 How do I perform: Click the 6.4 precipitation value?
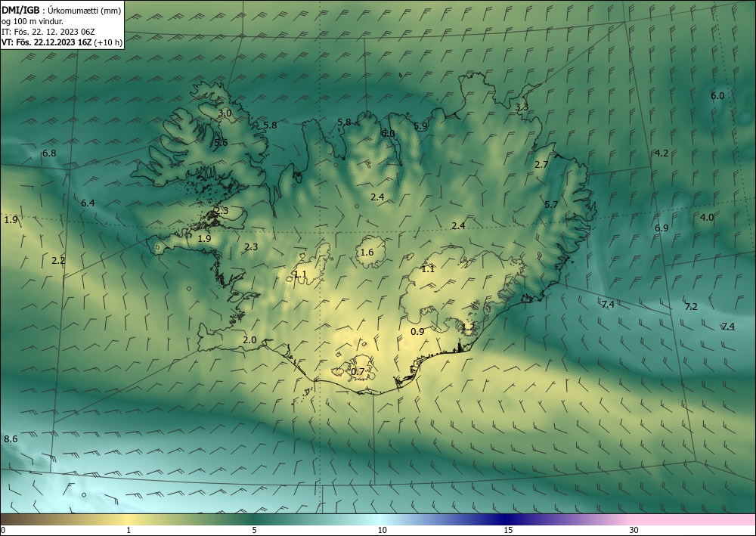tap(88, 203)
